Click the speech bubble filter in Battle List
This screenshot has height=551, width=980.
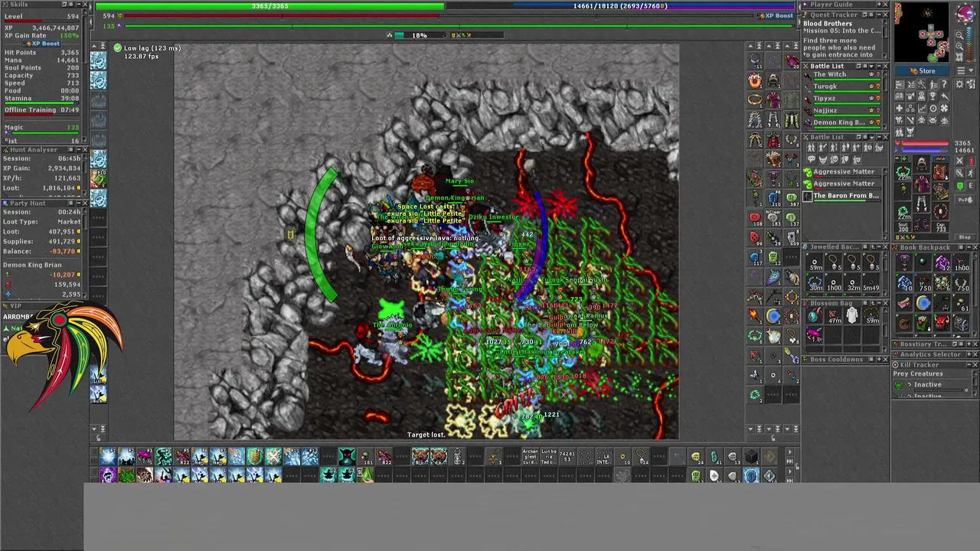[811, 159]
